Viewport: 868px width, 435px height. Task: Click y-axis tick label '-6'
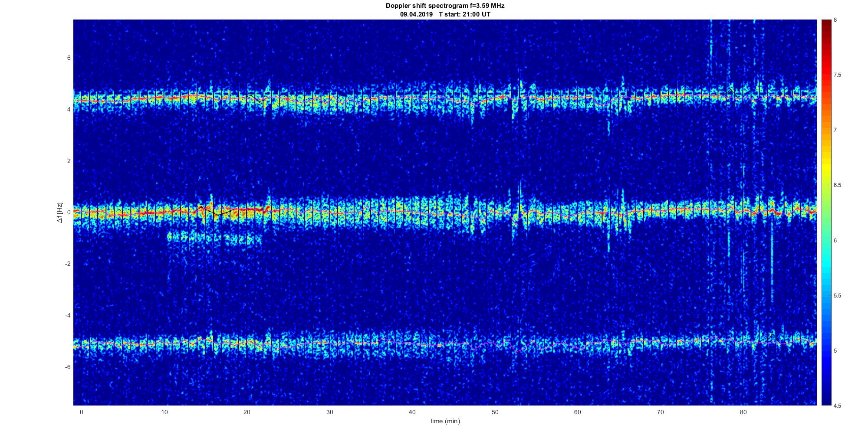click(68, 367)
